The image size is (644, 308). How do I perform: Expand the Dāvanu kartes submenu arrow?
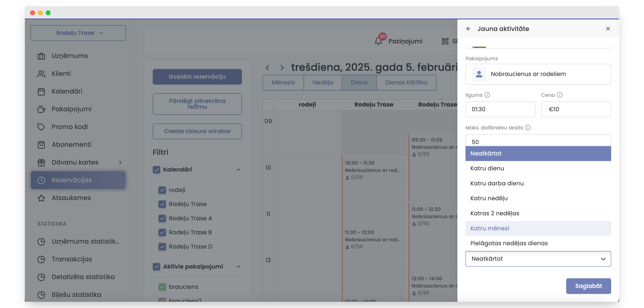[120, 162]
